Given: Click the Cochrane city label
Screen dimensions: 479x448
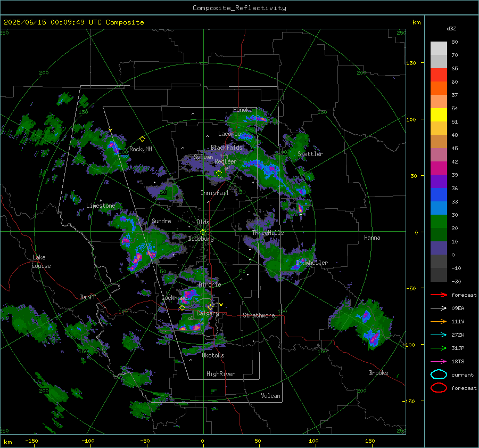Looking at the screenshot, I should 174,298.
